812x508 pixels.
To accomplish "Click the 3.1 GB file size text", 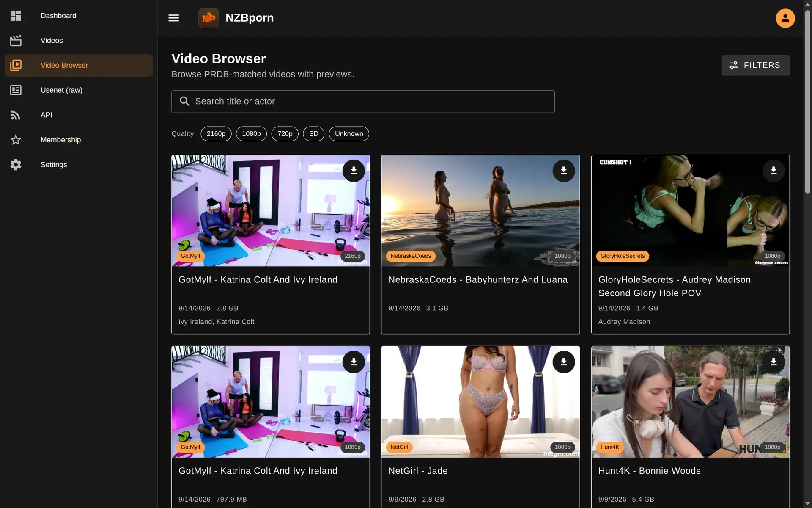I will click(437, 308).
